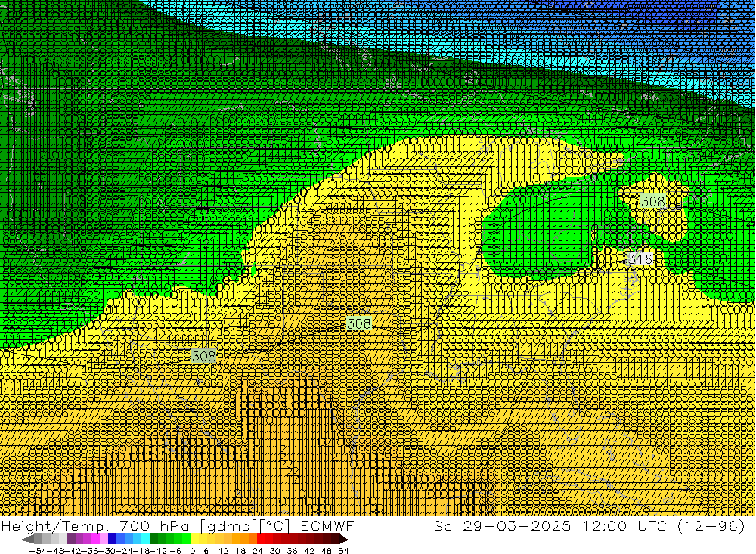Click the yellow swatch above 0 in legend
Screen dimensions: 756x554
[194, 539]
